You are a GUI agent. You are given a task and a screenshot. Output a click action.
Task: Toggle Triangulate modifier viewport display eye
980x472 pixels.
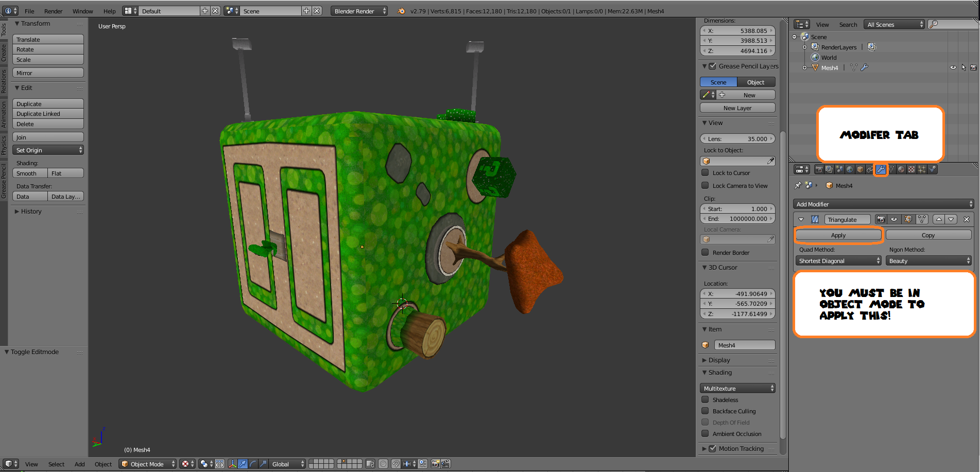coord(894,219)
